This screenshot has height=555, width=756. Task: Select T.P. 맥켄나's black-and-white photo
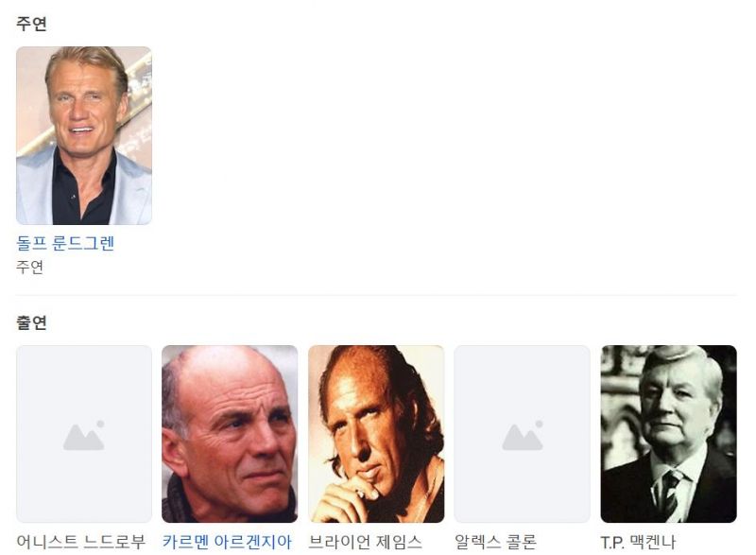pos(669,434)
